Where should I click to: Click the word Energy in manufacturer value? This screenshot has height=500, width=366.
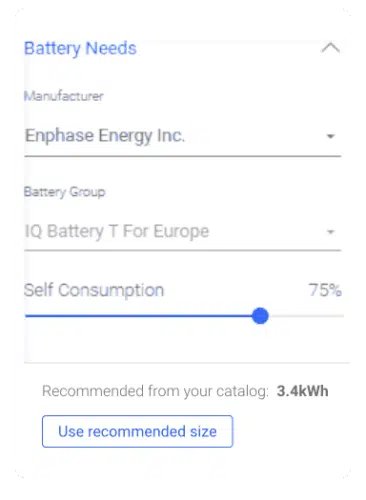click(x=125, y=136)
